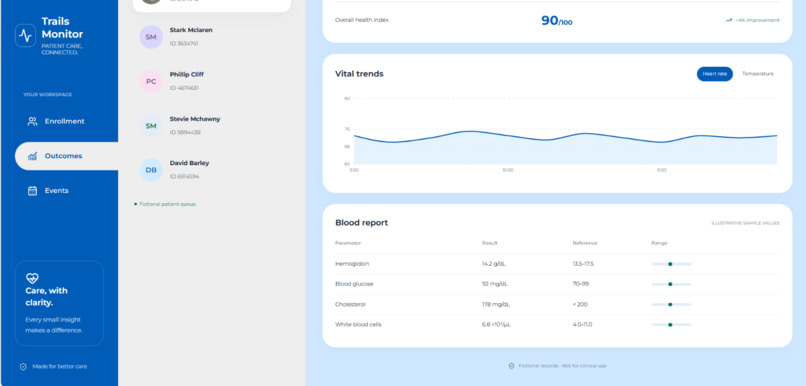Click David Barley's DB avatar

pos(151,170)
